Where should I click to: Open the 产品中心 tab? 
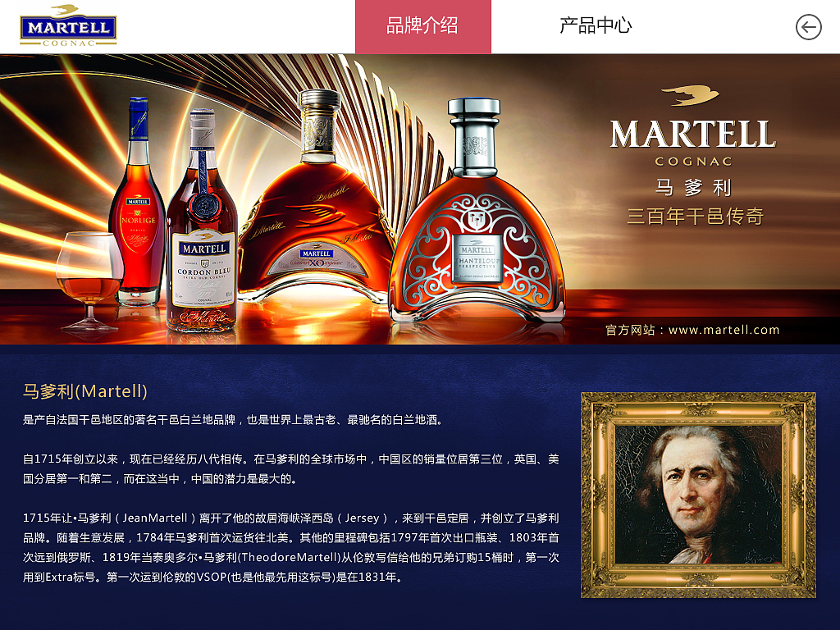pyautogui.click(x=596, y=25)
